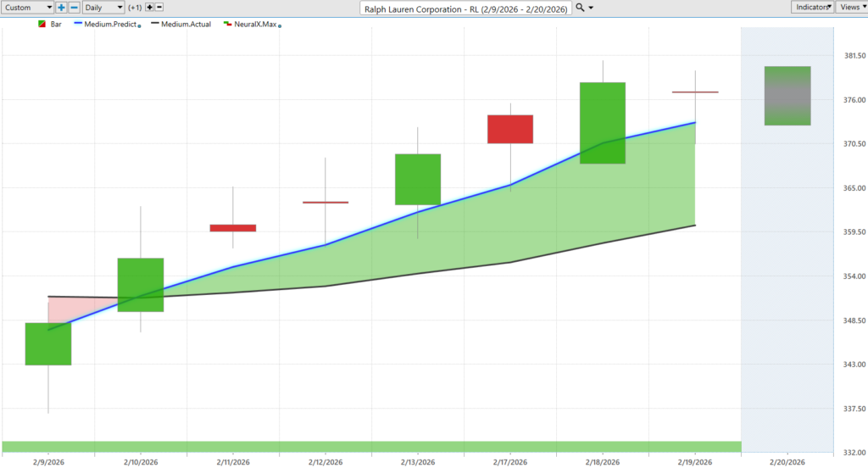Click the black minus forecast decrement button
The height and width of the screenshot is (468, 868).
159,7
